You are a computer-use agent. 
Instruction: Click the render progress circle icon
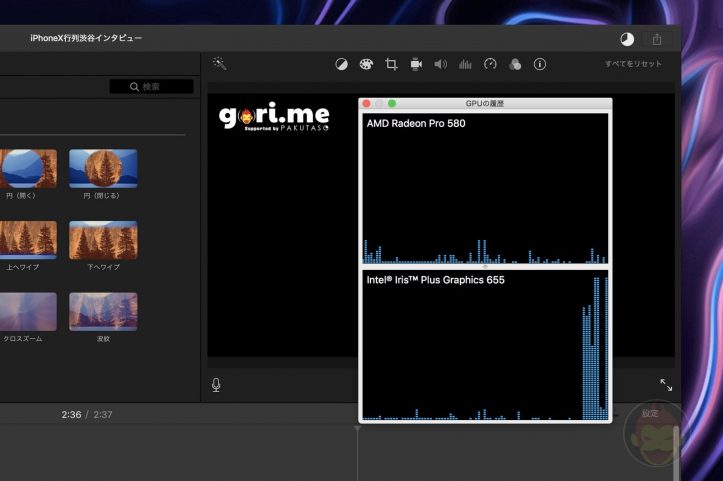tap(627, 39)
